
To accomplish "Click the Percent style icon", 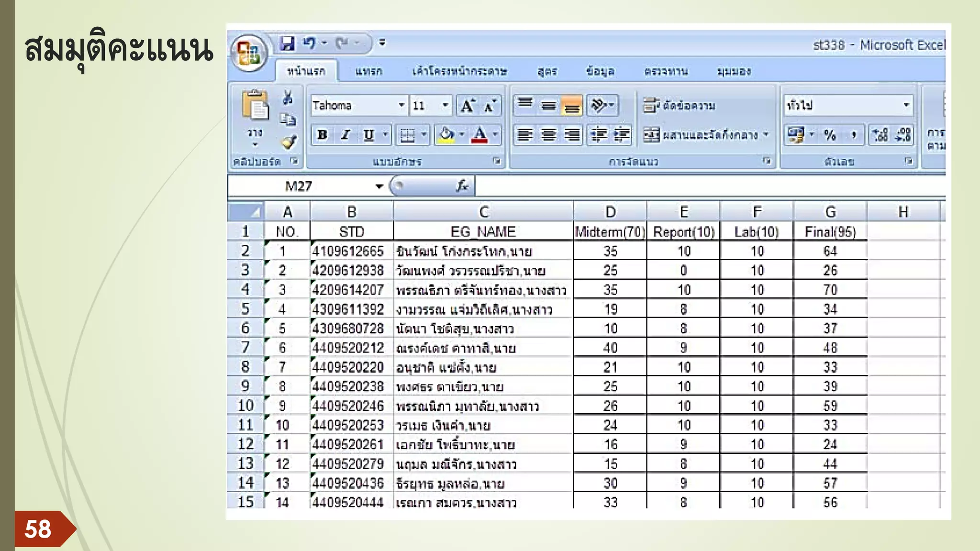I will [830, 135].
